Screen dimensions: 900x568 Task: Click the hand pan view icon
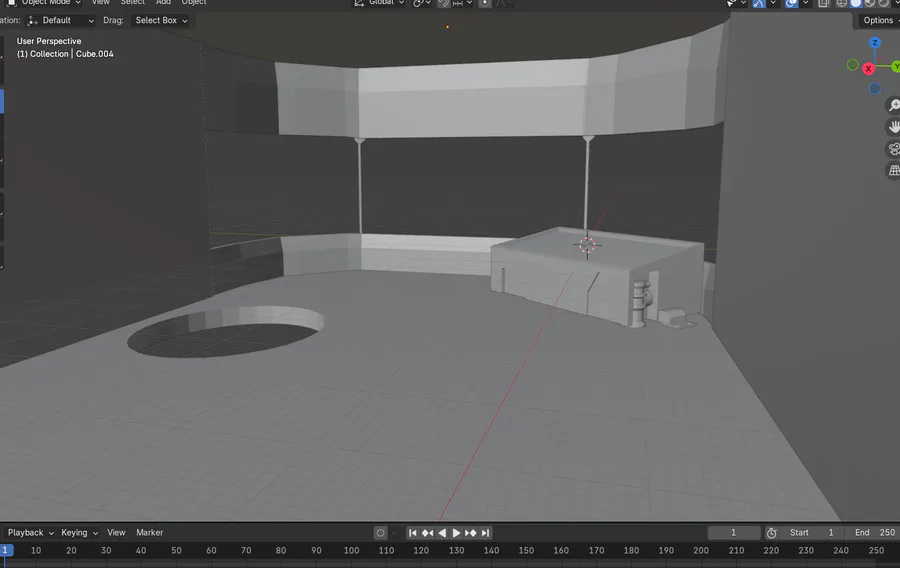tap(894, 127)
